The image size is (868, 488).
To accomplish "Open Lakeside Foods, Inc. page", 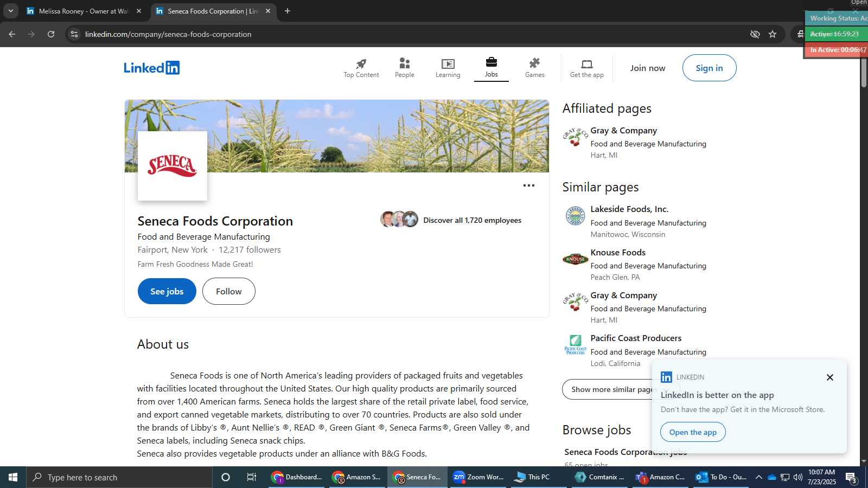I will click(x=629, y=209).
